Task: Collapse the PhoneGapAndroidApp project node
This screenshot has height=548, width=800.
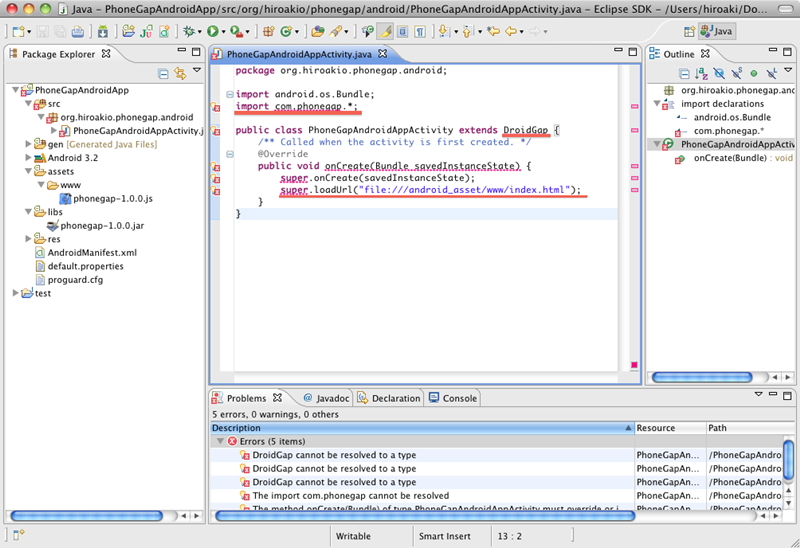Action: coord(16,90)
